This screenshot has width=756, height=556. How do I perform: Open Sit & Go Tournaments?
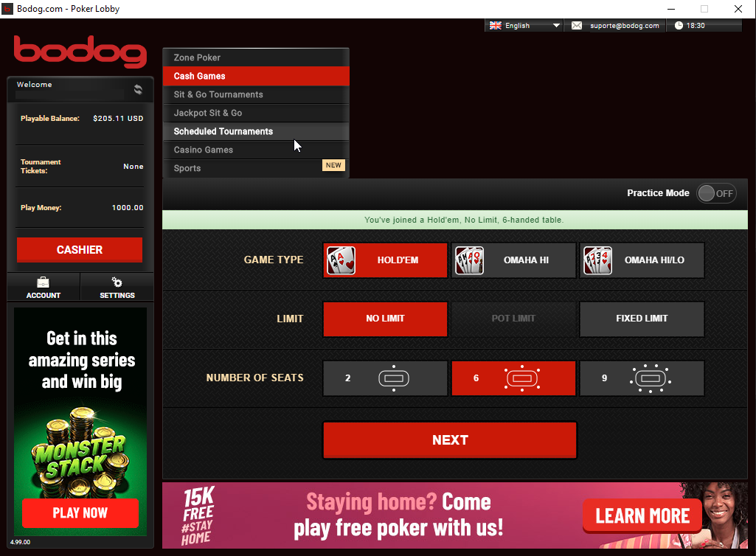[x=256, y=94]
